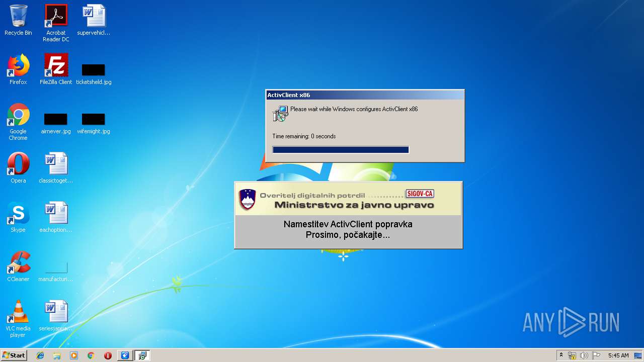Select seriesjanua... Word document
Image resolution: width=644 pixels, height=362 pixels.
click(56, 316)
